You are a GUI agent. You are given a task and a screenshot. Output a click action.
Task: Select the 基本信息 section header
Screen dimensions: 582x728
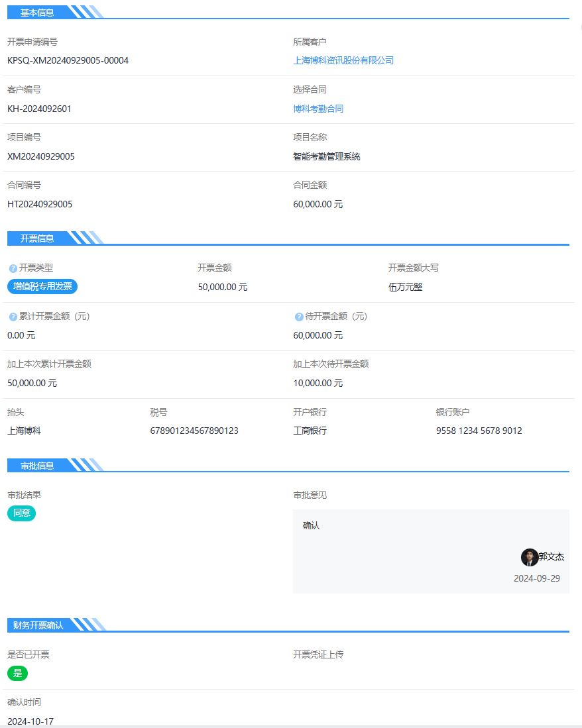pyautogui.click(x=37, y=13)
